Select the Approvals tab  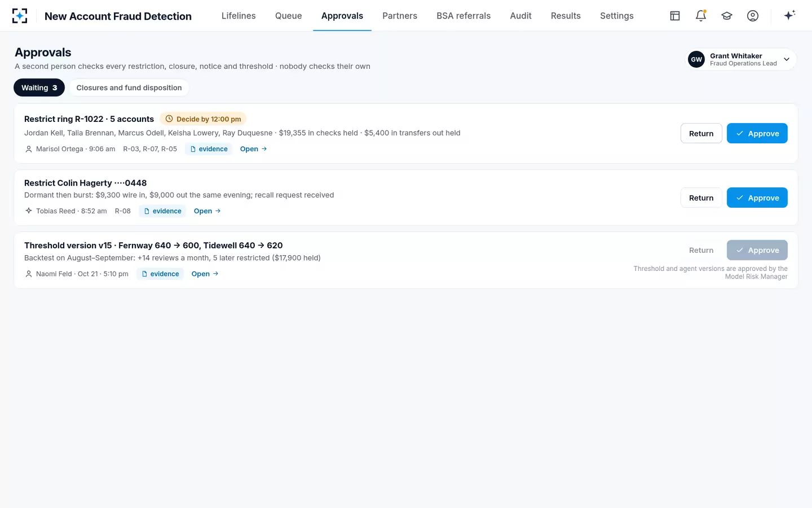click(x=342, y=16)
